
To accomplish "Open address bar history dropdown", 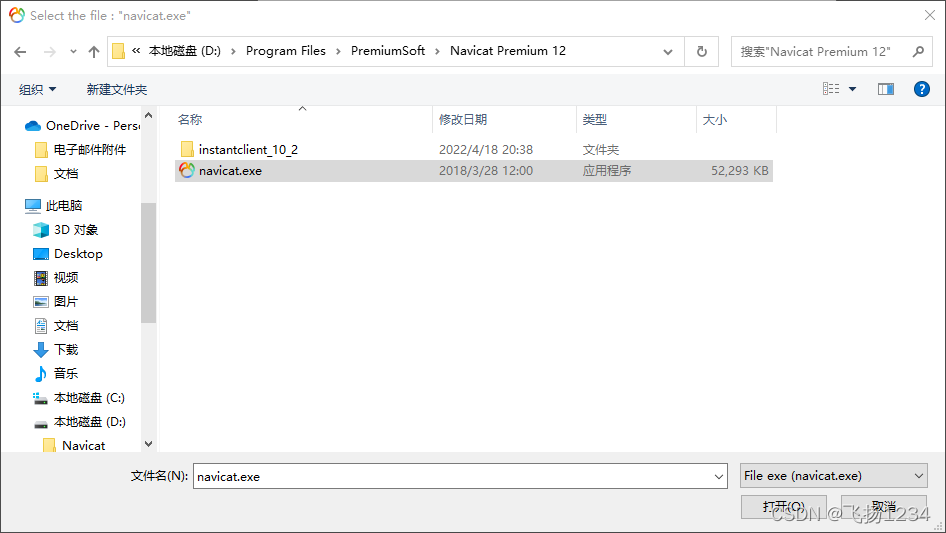I will [x=668, y=52].
